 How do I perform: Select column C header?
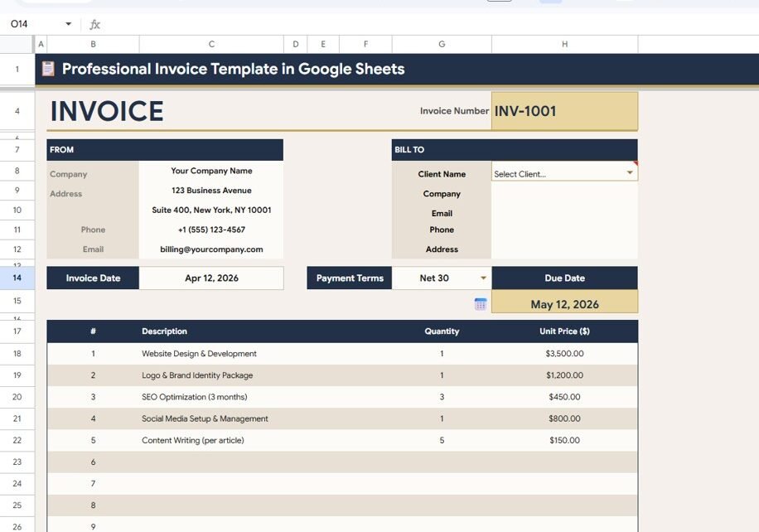tap(211, 45)
